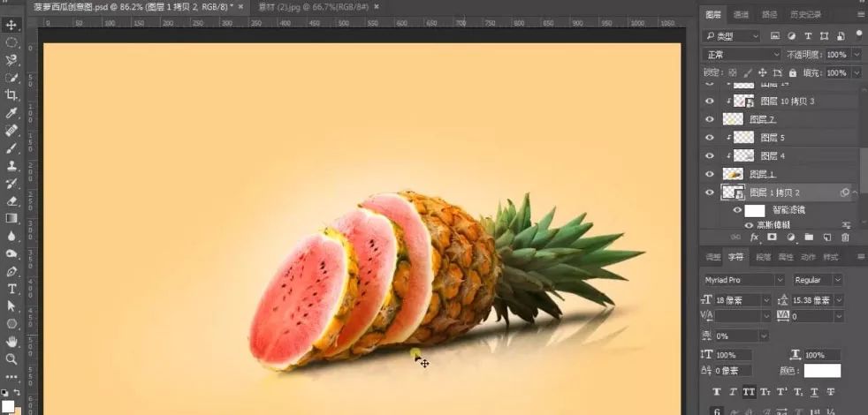Collapse 图层 1 拷贝 2 smart filter list
868x415 pixels.
(855, 192)
